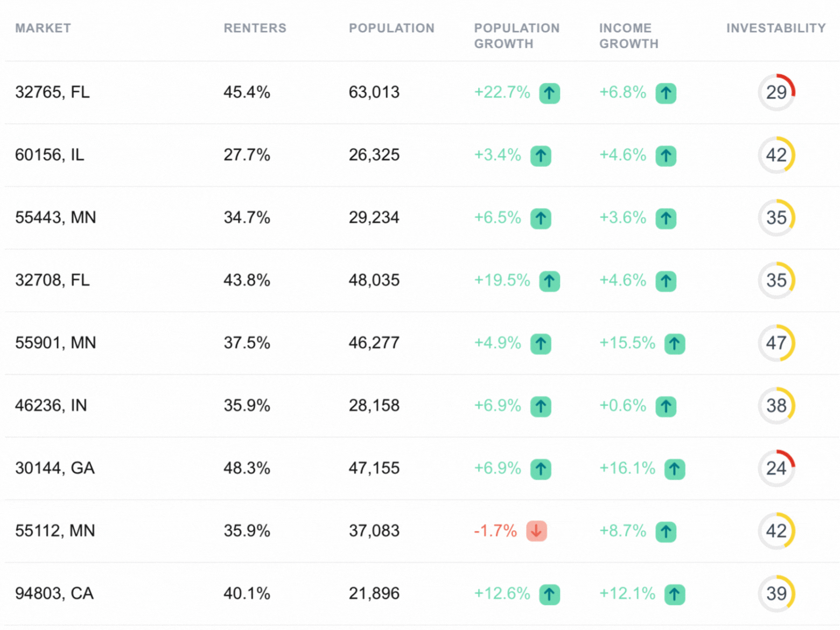This screenshot has height=630, width=840.
Task: Click the red down arrow for 55112, MN
Action: [536, 531]
